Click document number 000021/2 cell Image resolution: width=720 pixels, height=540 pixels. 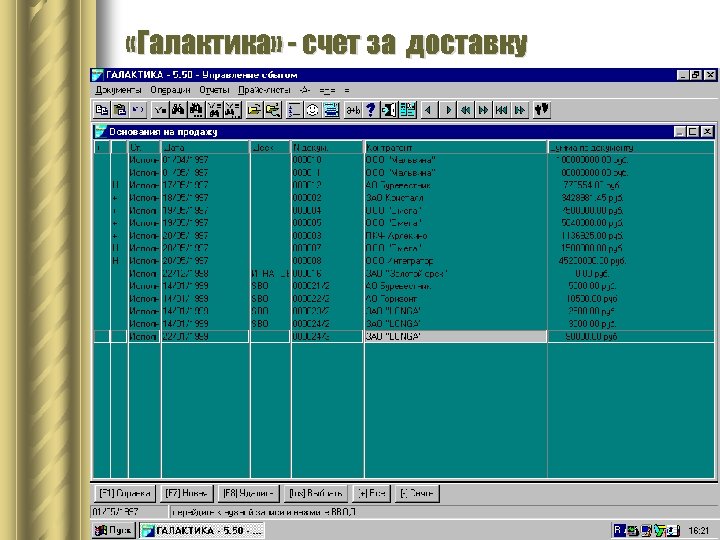pyautogui.click(x=327, y=286)
